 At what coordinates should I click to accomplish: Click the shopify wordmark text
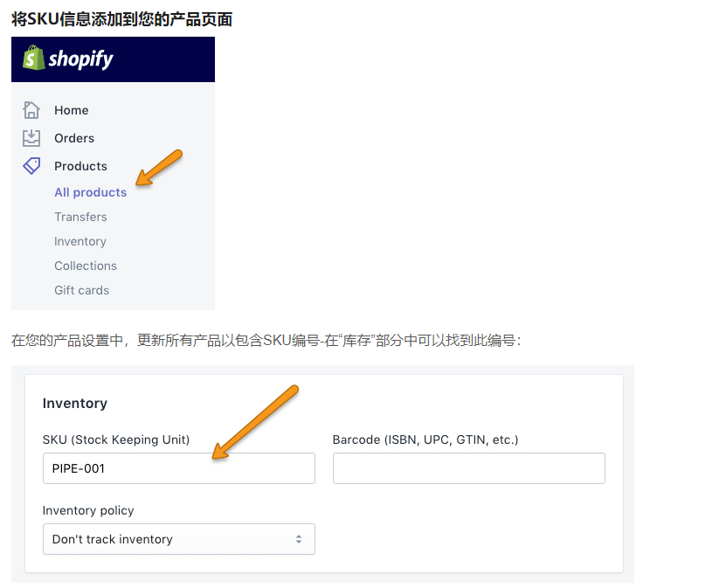(81, 59)
